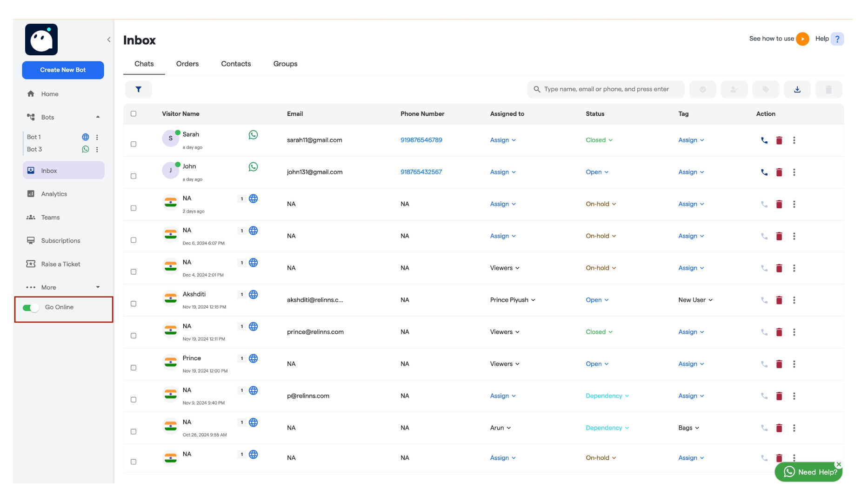Open Sarah's Closed status dropdown

point(599,140)
